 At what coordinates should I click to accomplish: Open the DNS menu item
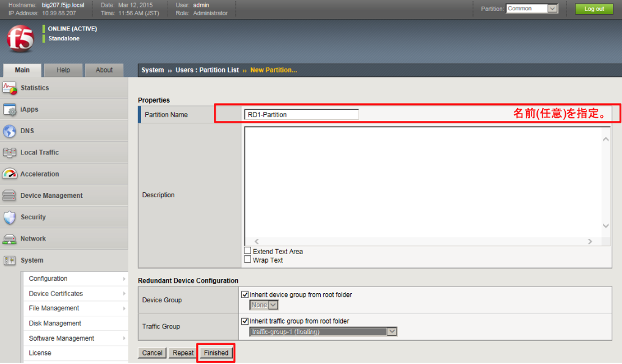(x=64, y=131)
